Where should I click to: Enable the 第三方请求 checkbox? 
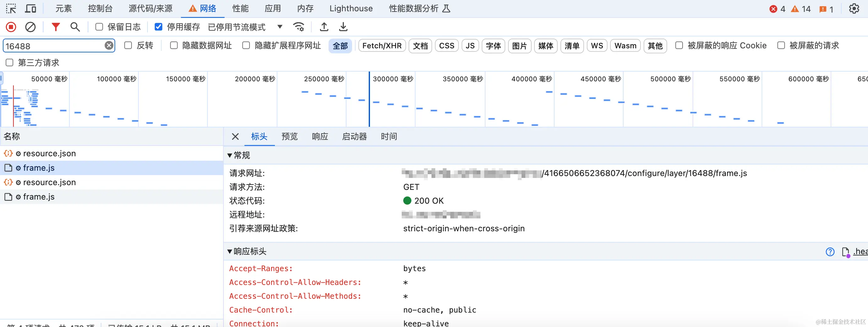tap(9, 63)
